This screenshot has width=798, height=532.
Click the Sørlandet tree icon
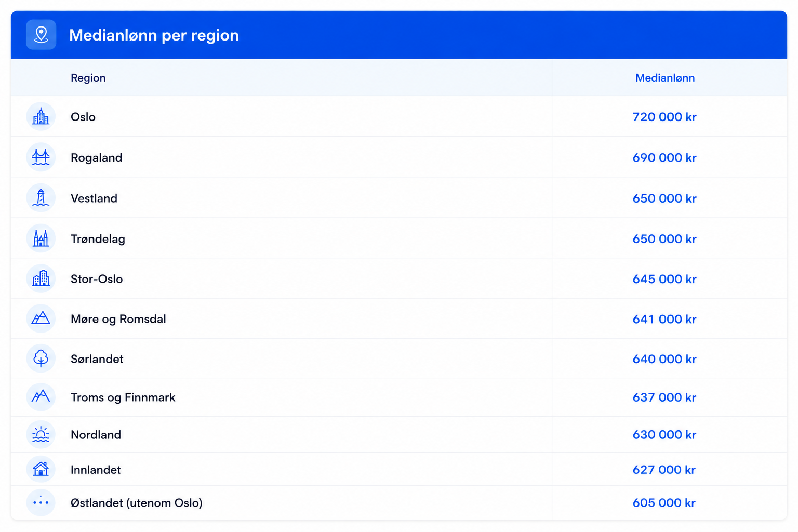(41, 358)
